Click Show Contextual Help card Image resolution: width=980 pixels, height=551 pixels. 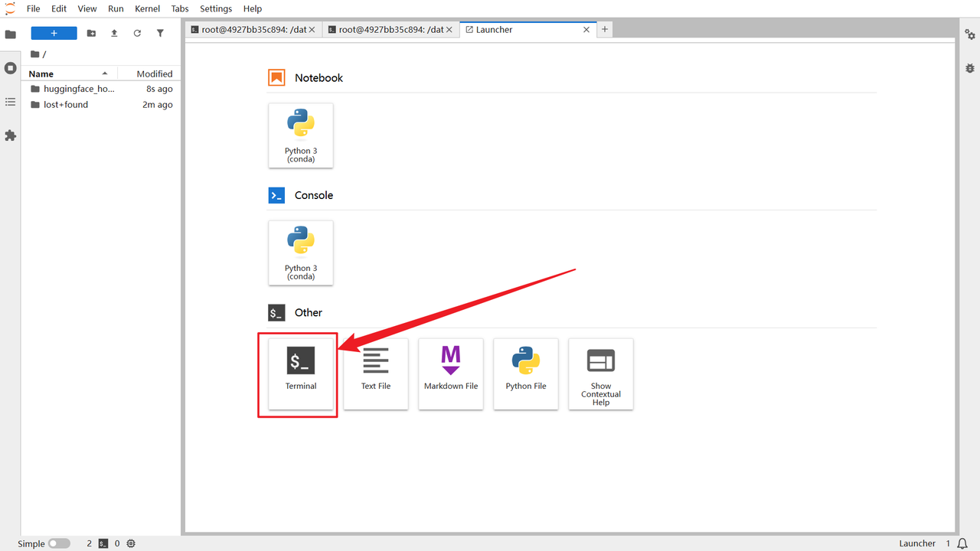pyautogui.click(x=601, y=373)
